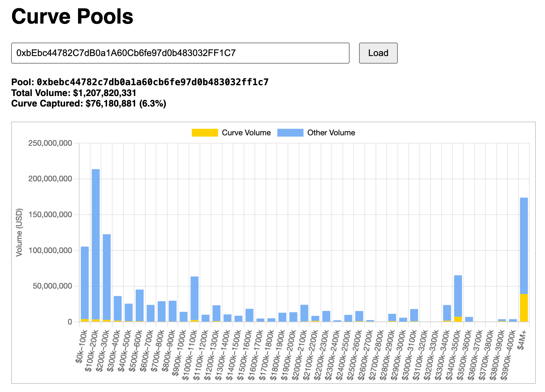Image resolution: width=545 pixels, height=392 pixels.
Task: Click the yellow Curve Volume legend swatch
Action: pos(205,133)
